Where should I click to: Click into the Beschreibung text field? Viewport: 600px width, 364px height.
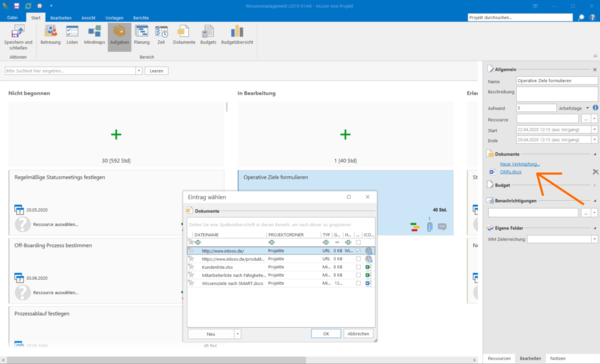[x=557, y=94]
